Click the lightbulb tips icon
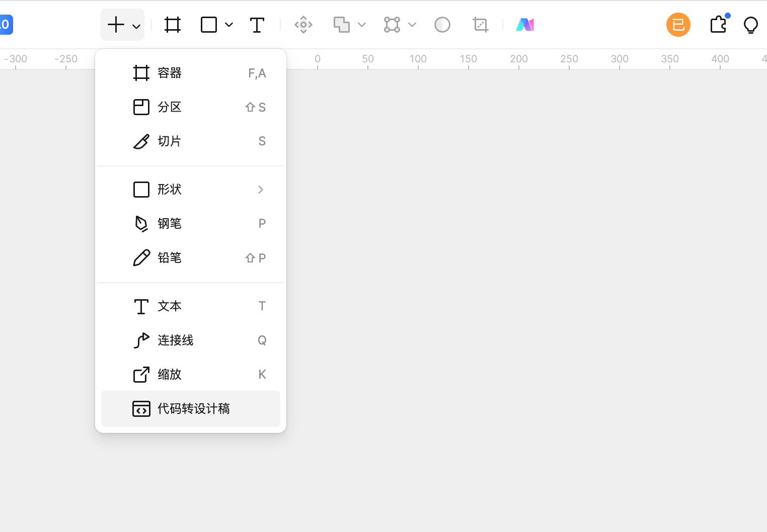This screenshot has width=767, height=532. click(x=750, y=25)
